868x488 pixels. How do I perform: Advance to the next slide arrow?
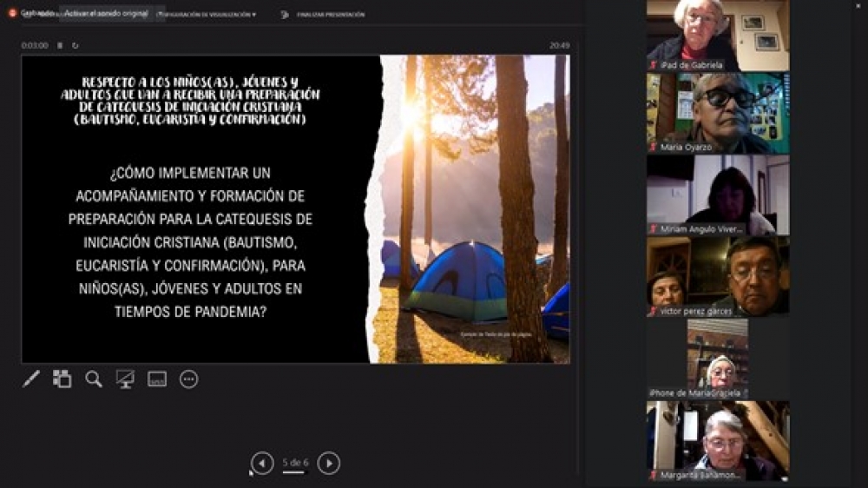pyautogui.click(x=328, y=463)
